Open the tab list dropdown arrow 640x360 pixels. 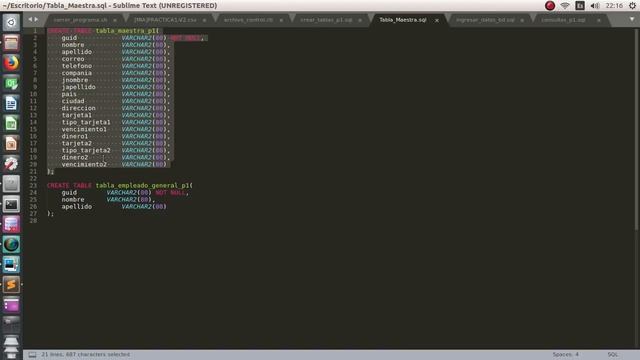click(632, 19)
